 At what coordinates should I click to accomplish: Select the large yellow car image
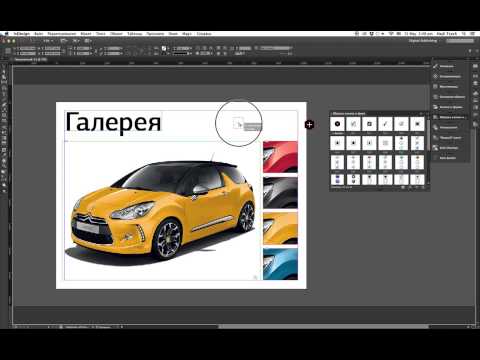[162, 211]
